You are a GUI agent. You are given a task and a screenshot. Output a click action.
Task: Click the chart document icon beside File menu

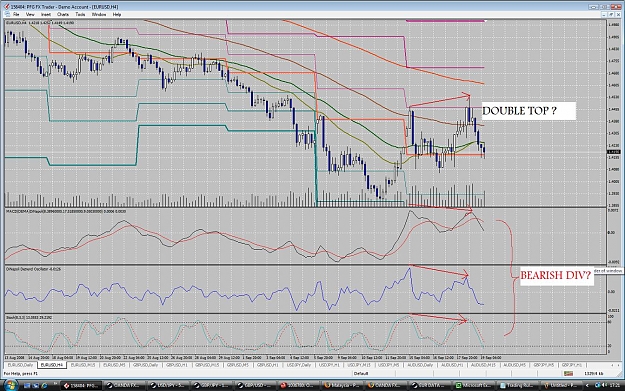click(7, 14)
